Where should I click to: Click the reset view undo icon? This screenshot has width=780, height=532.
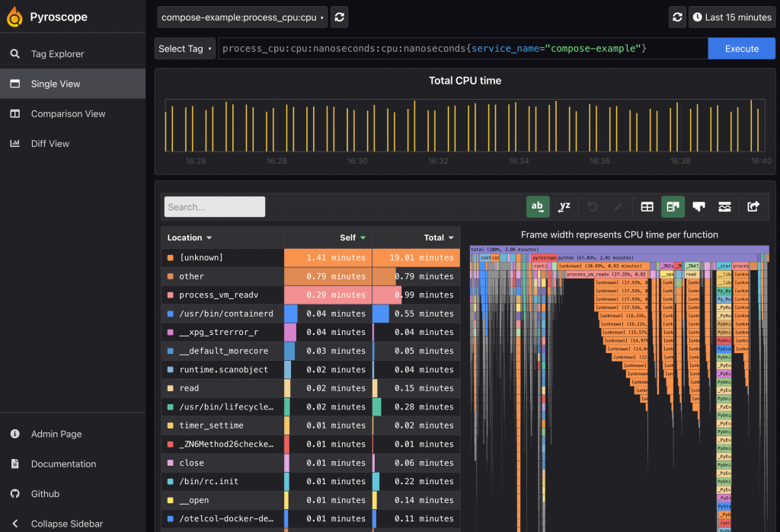coord(592,207)
